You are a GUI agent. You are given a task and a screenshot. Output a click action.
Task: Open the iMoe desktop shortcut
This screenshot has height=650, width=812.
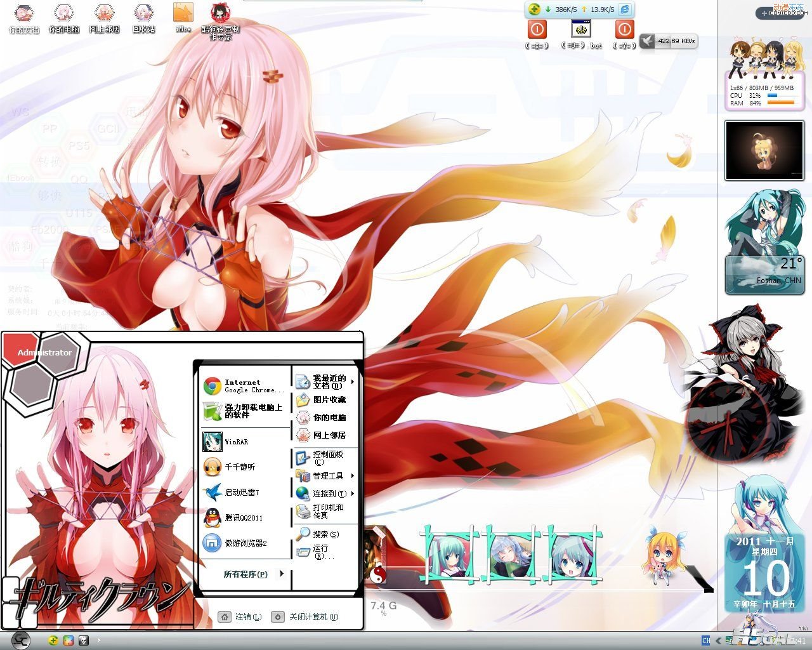click(x=183, y=18)
